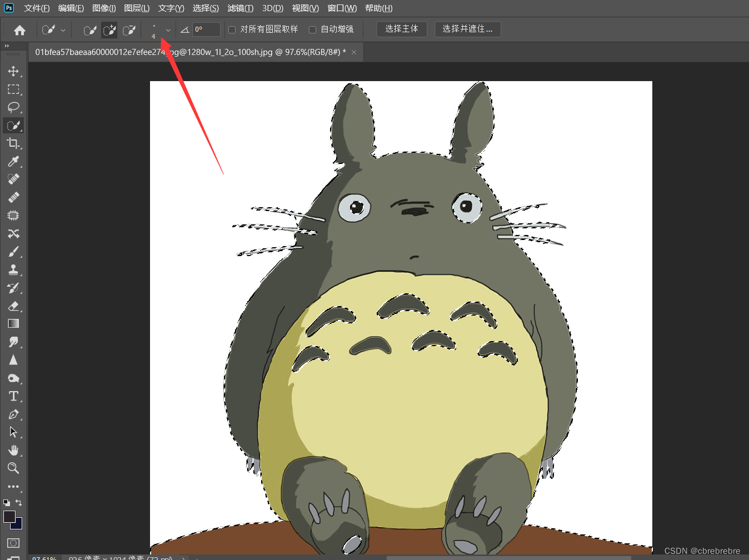Select the Path Selection arrow tool

[13, 432]
